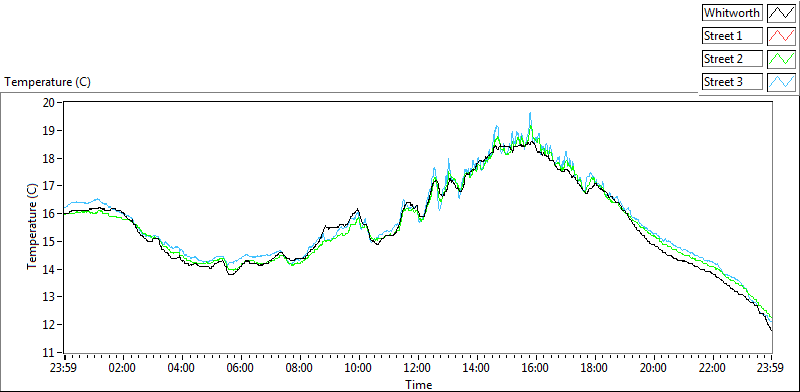Click the 16 value on the temperature axis
The width and height of the screenshot is (800, 392).
coord(48,213)
